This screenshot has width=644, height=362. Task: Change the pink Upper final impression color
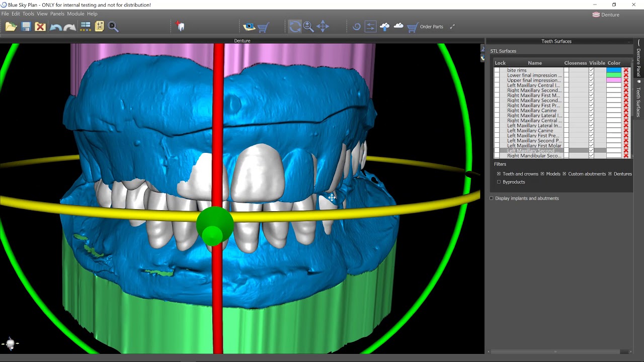point(614,80)
